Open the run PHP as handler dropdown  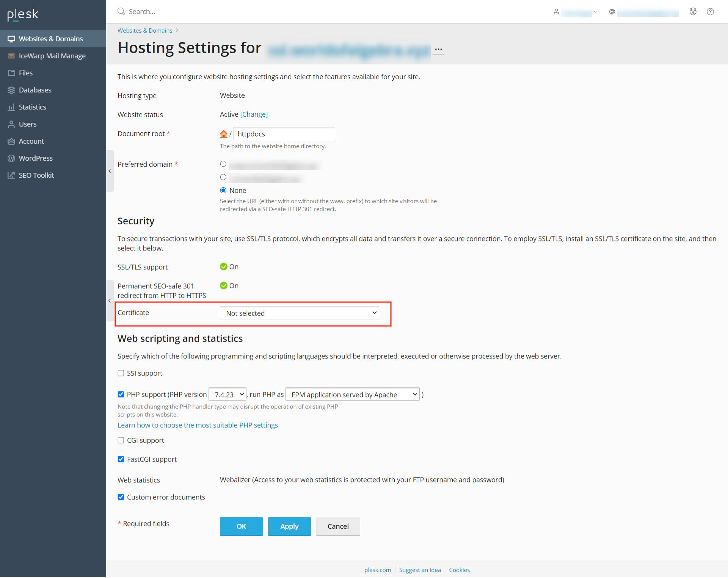click(352, 395)
